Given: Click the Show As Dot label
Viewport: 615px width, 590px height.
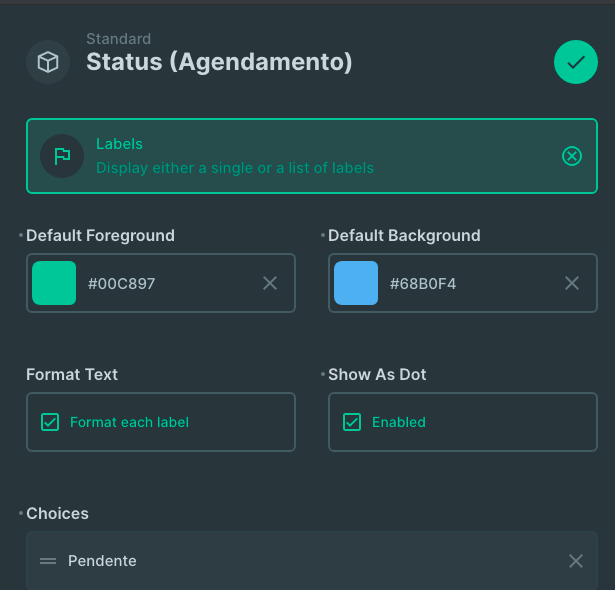Looking at the screenshot, I should coord(377,374).
